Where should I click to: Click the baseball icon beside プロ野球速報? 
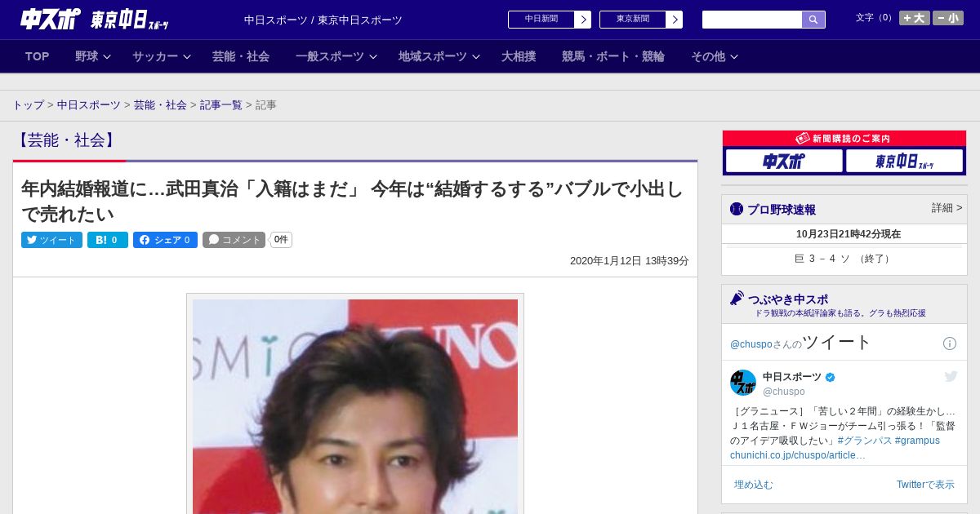click(737, 209)
